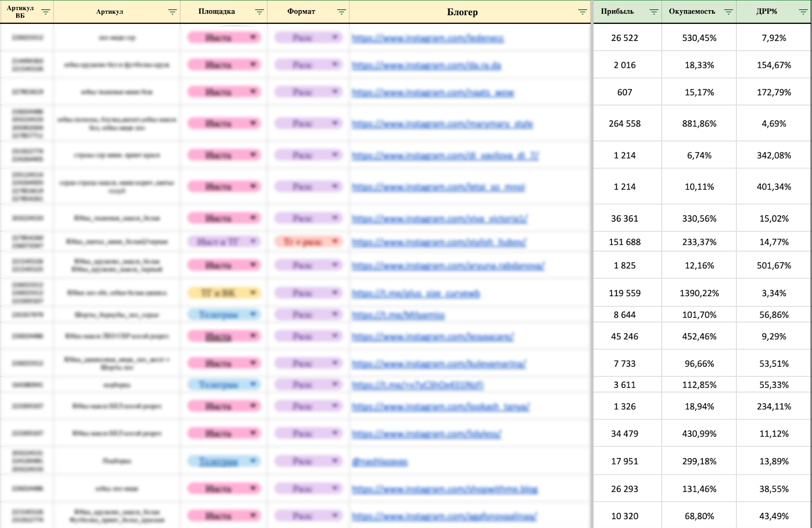The image size is (812, 528).
Task: Open yellow platform dropdown in 119 559 row
Action: (x=253, y=293)
